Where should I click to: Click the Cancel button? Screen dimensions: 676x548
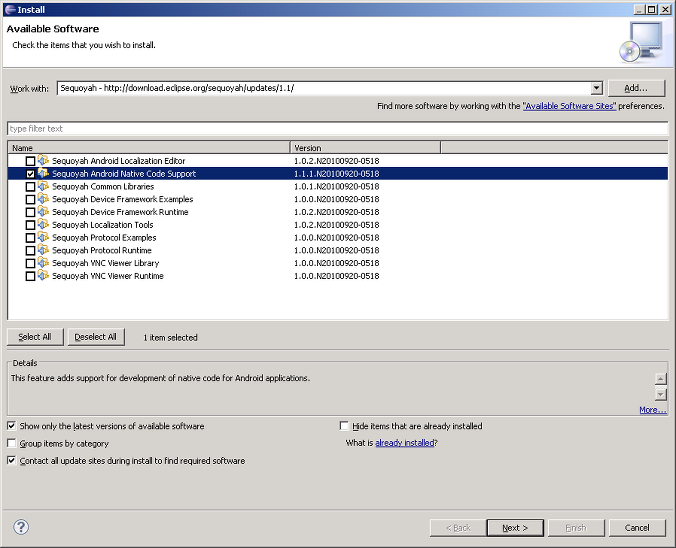pyautogui.click(x=637, y=528)
